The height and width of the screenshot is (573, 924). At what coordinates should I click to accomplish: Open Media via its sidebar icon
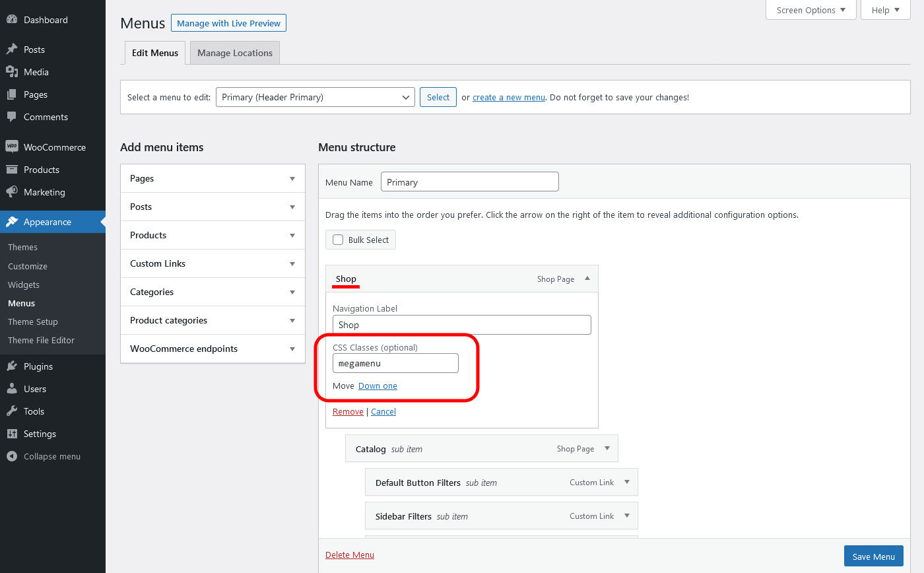coord(12,72)
